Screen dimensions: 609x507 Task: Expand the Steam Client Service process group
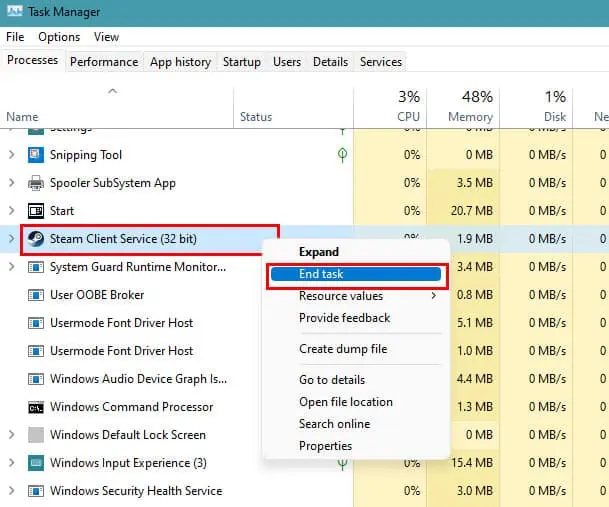11,239
